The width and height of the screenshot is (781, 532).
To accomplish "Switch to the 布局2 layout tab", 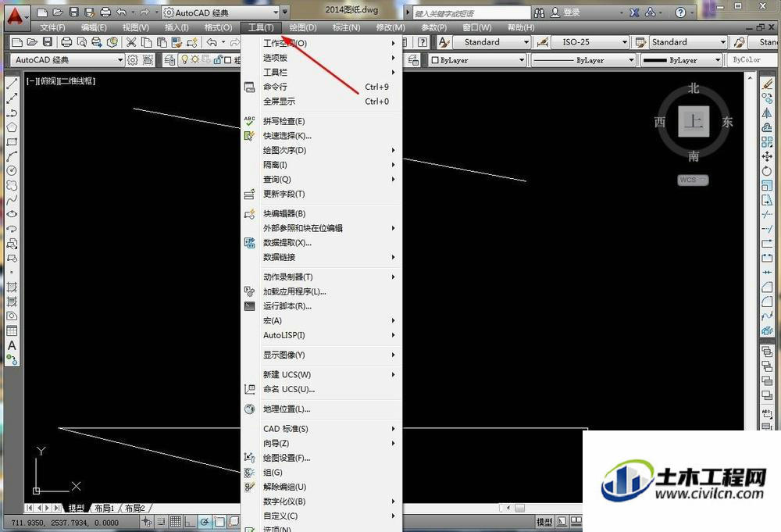I will tap(135, 509).
